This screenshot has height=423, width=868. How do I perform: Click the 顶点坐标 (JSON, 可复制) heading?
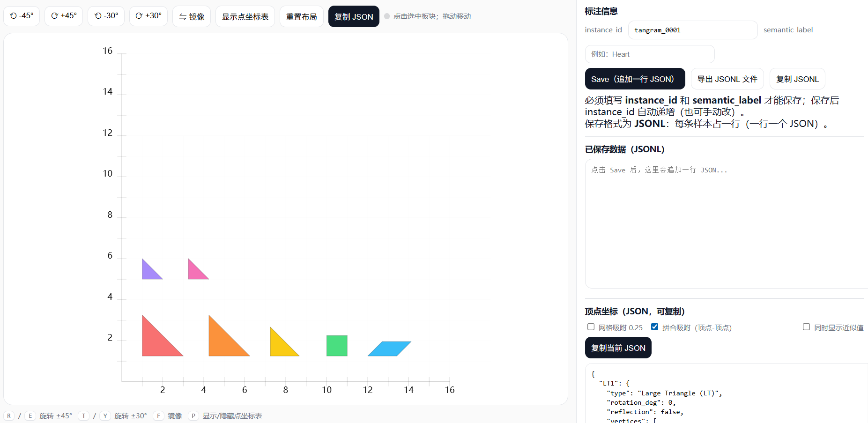(x=635, y=312)
